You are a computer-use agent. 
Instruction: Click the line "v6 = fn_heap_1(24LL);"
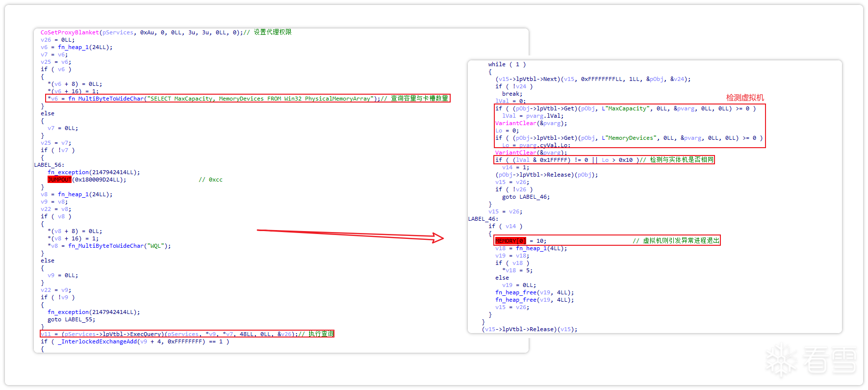[77, 47]
